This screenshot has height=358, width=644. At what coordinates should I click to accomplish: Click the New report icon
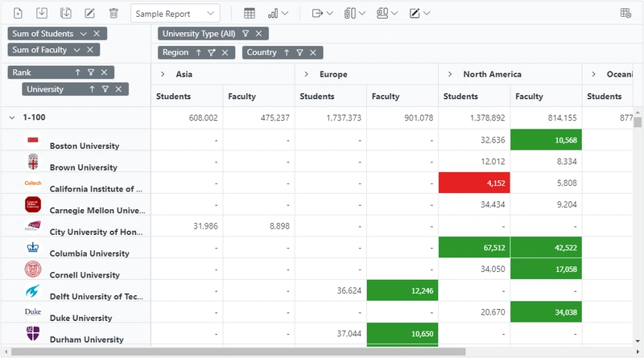(x=18, y=14)
